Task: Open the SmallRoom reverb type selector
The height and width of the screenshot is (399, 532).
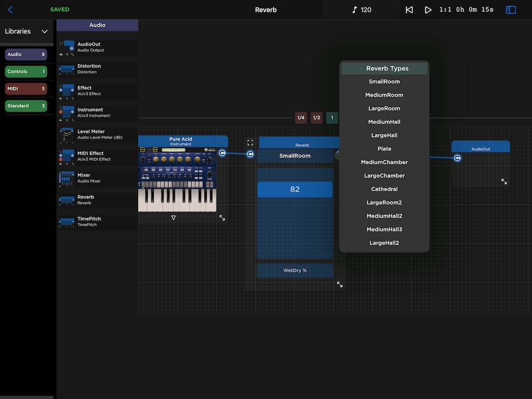Action: coord(294,156)
